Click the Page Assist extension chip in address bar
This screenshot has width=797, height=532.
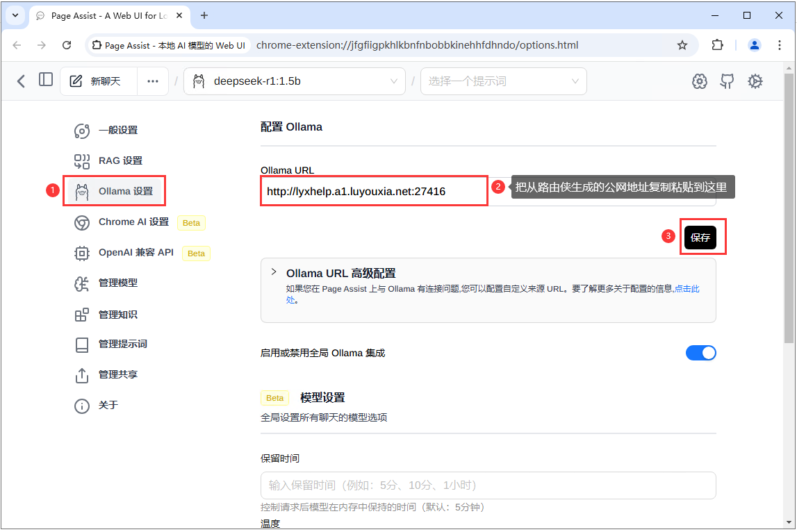pyautogui.click(x=168, y=45)
